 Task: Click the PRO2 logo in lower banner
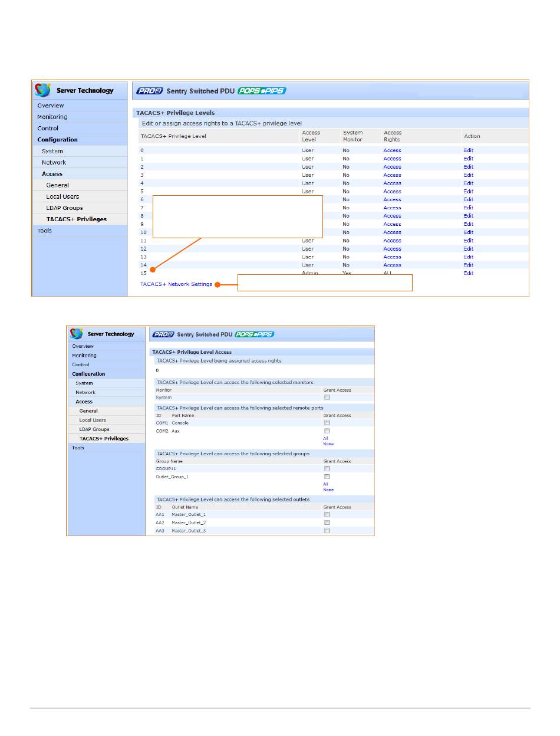pyautogui.click(x=163, y=334)
